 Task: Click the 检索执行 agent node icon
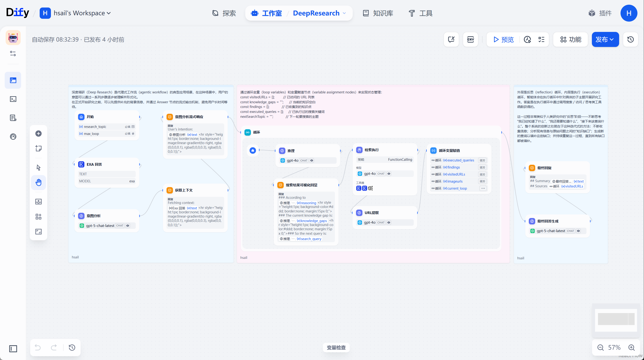click(359, 150)
